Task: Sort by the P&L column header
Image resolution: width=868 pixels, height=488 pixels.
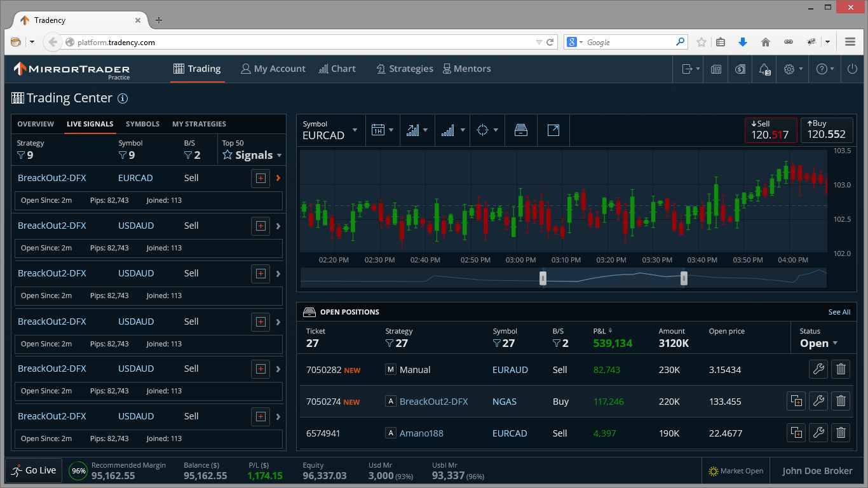Action: (603, 331)
